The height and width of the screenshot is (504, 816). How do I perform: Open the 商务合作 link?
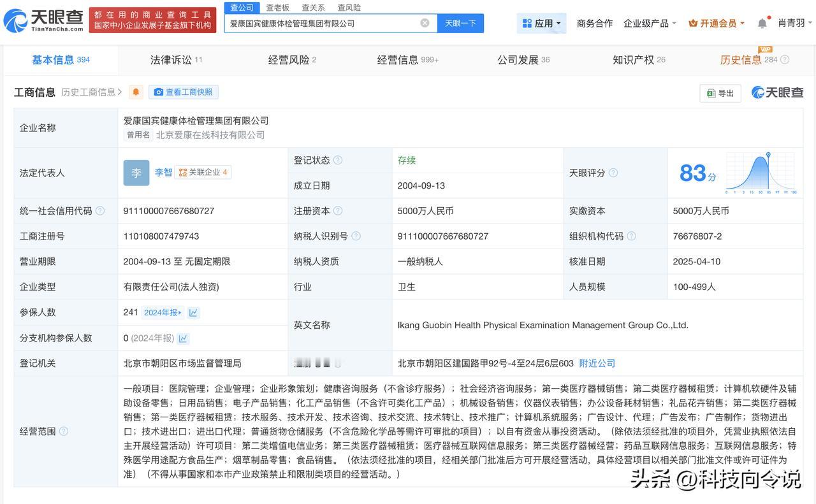pos(594,24)
